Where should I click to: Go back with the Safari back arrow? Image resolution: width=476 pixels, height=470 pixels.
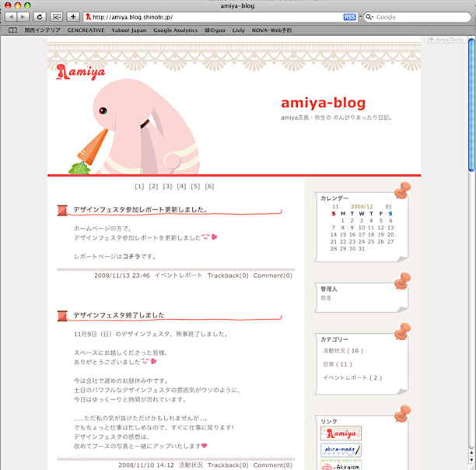click(x=11, y=16)
